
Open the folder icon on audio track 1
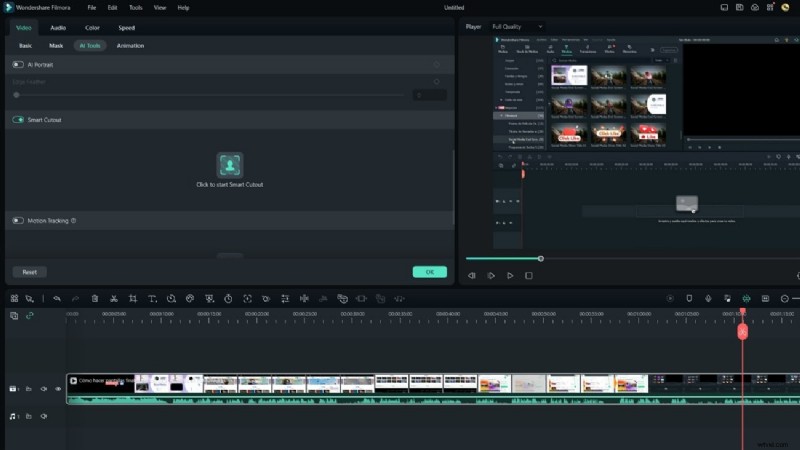pos(29,416)
